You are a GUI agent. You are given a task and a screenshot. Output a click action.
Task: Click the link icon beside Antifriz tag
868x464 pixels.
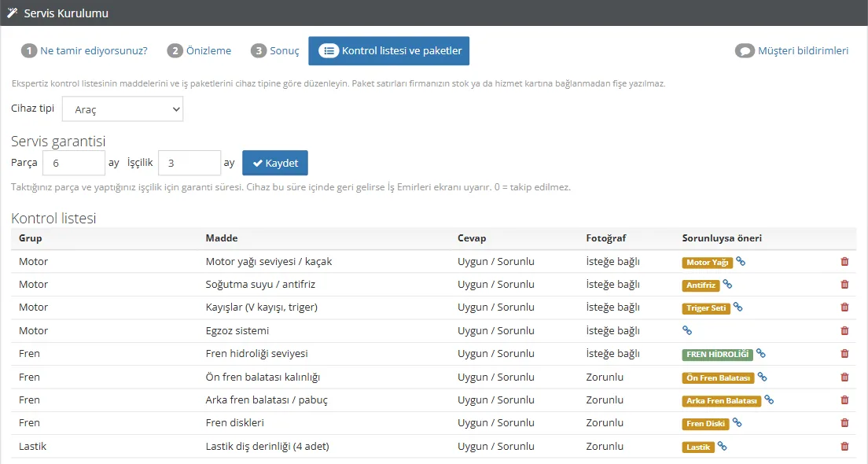coord(727,284)
